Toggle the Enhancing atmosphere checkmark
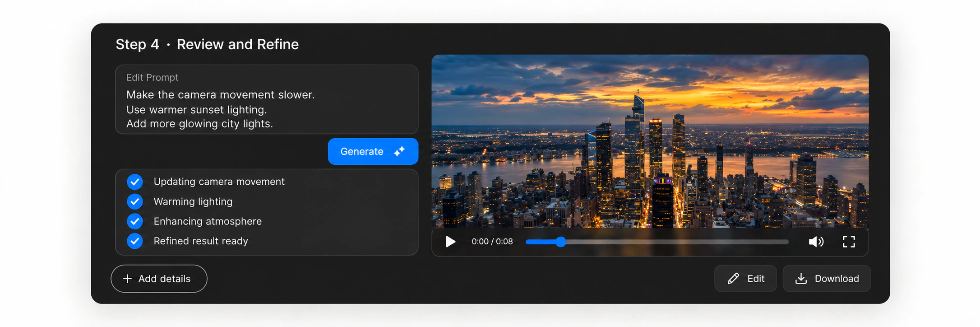 (x=134, y=221)
